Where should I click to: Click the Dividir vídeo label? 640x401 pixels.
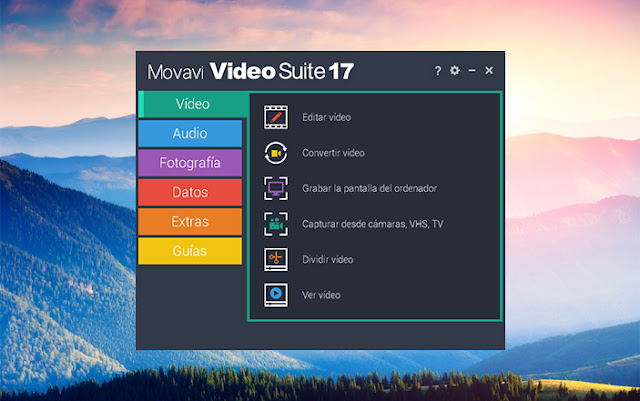click(x=327, y=259)
